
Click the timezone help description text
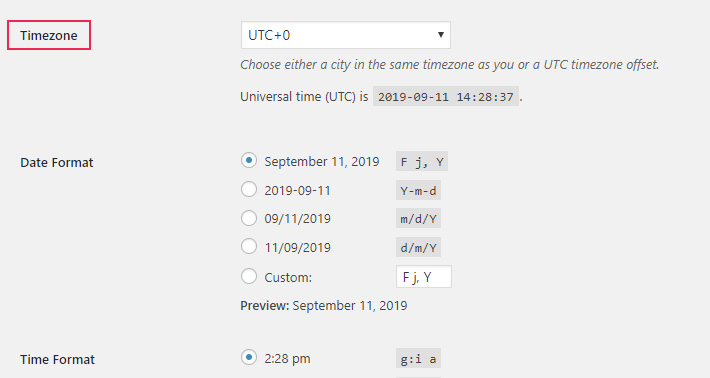point(450,65)
